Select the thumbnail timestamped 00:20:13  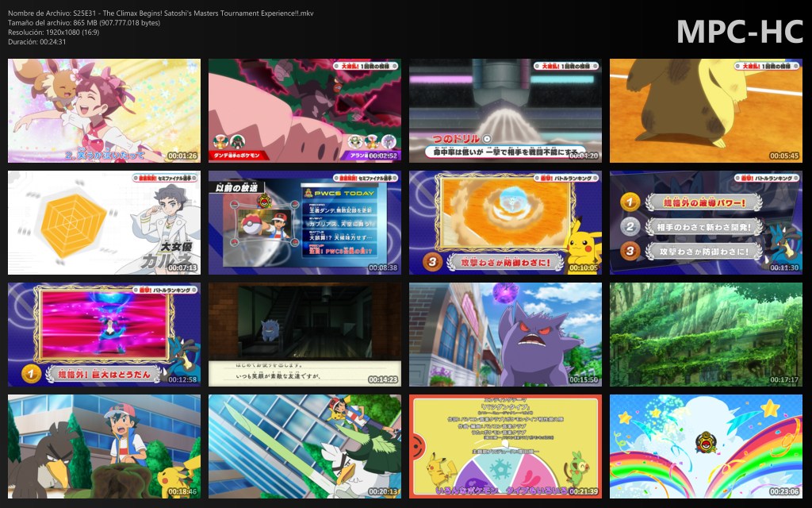point(304,446)
